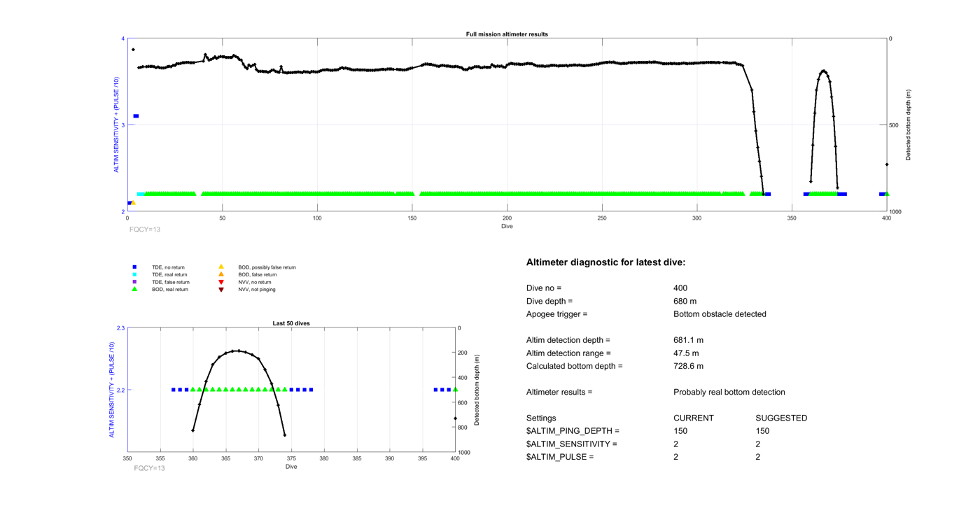
Task: Click the yellow BOD possibly false return legend triangle
Action: pyautogui.click(x=221, y=267)
